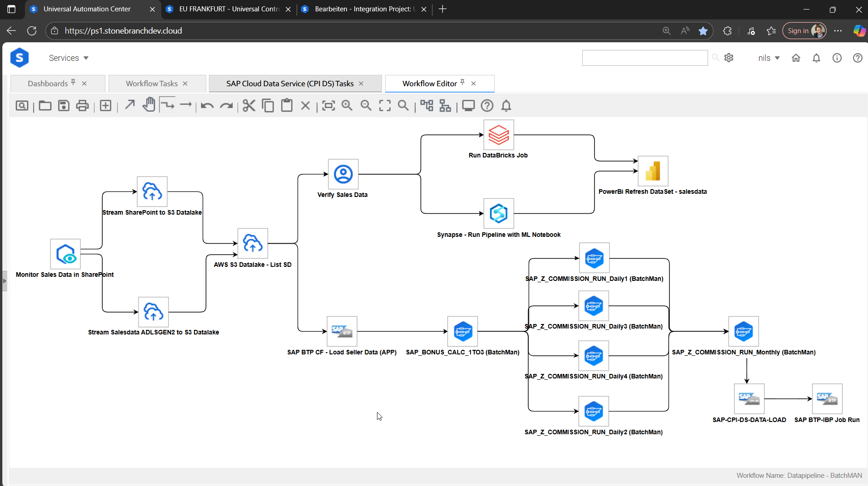
Task: Close the Dashboards tab
Action: 84,83
